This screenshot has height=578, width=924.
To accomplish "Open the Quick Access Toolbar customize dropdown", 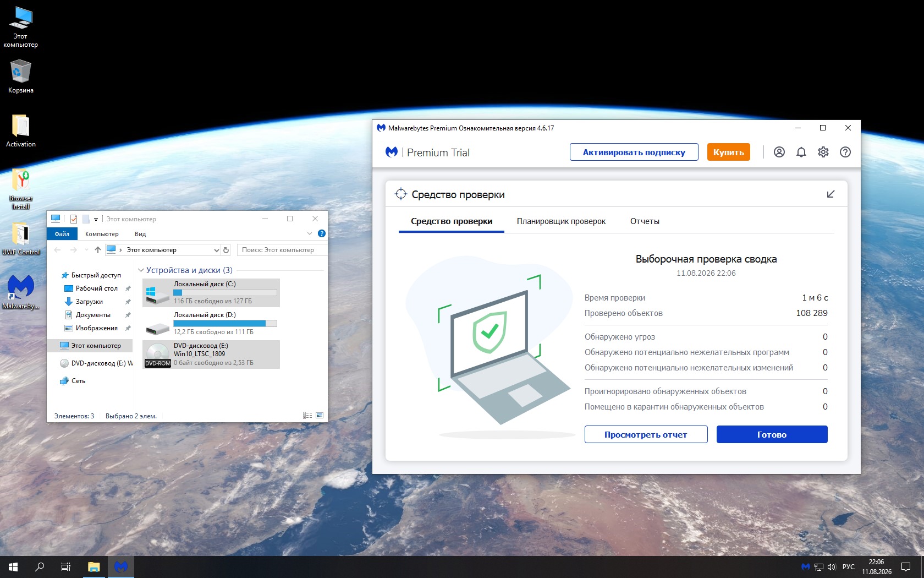I will [x=96, y=219].
